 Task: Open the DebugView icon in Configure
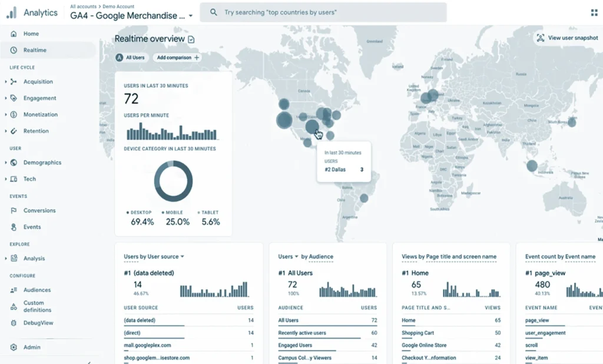tap(14, 323)
